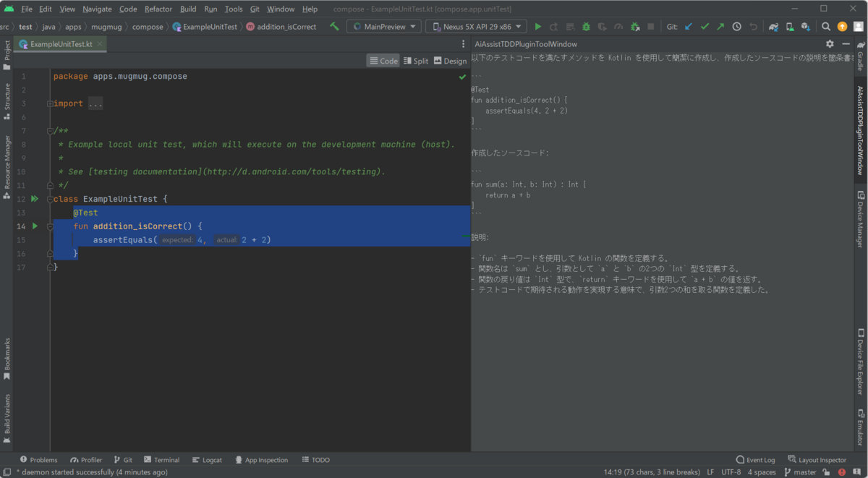This screenshot has height=478, width=868.
Task: Open tool window settings gear icon
Action: tap(830, 44)
